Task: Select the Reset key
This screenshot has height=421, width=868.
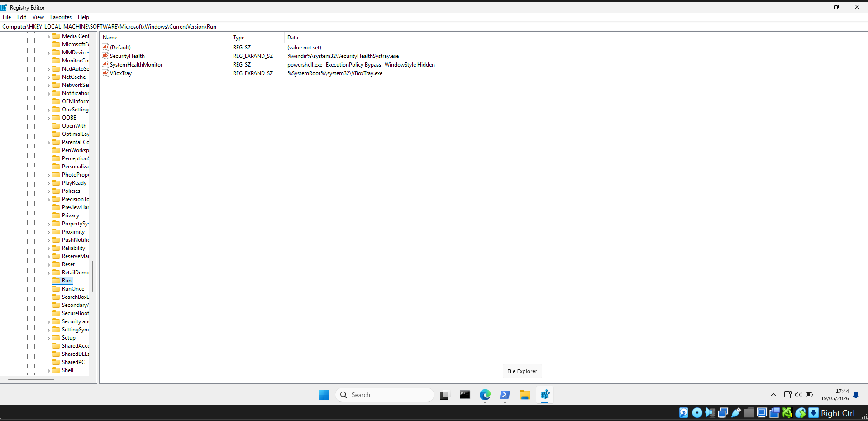Action: 68,264
